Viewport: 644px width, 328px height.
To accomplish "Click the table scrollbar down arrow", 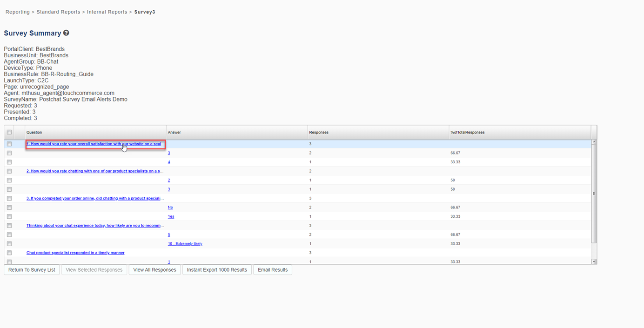I will (594, 262).
